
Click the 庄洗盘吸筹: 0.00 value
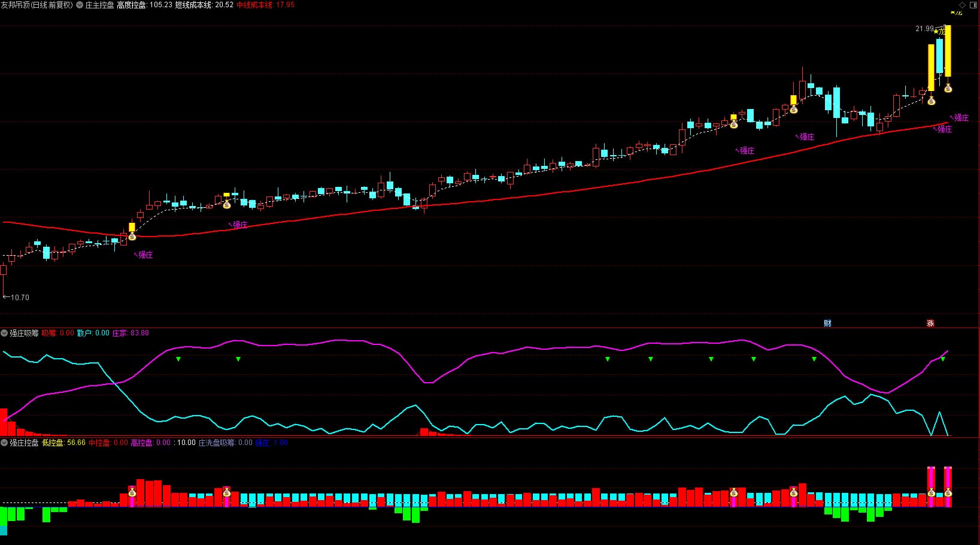click(x=226, y=443)
